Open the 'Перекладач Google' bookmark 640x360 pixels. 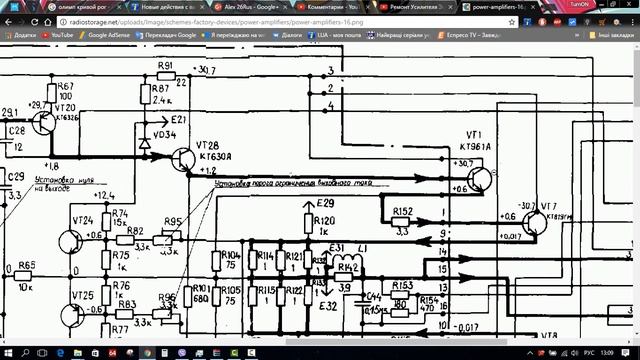click(x=166, y=35)
